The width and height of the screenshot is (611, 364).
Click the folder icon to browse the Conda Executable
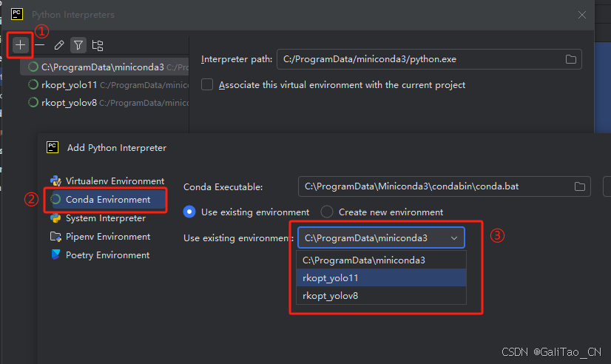coord(580,186)
